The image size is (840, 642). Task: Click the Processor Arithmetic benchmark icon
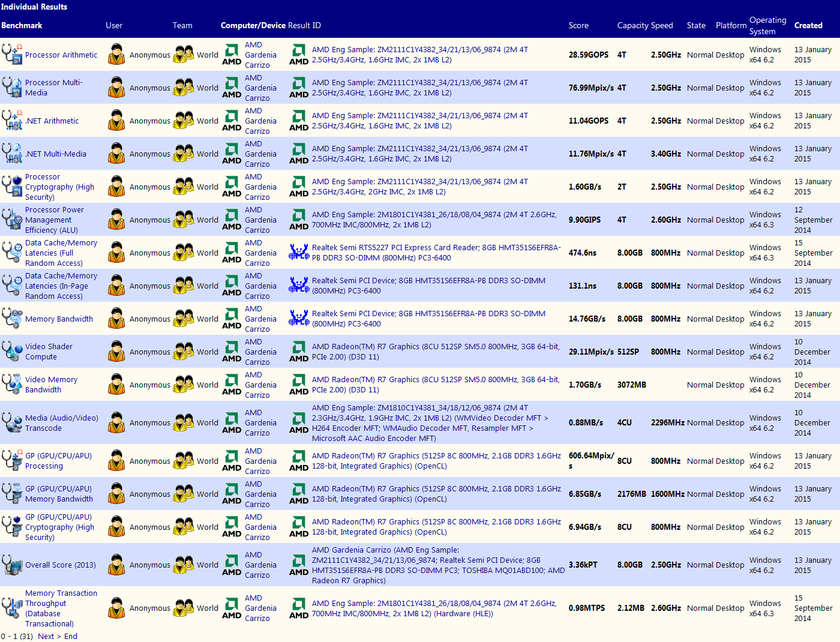(12, 54)
